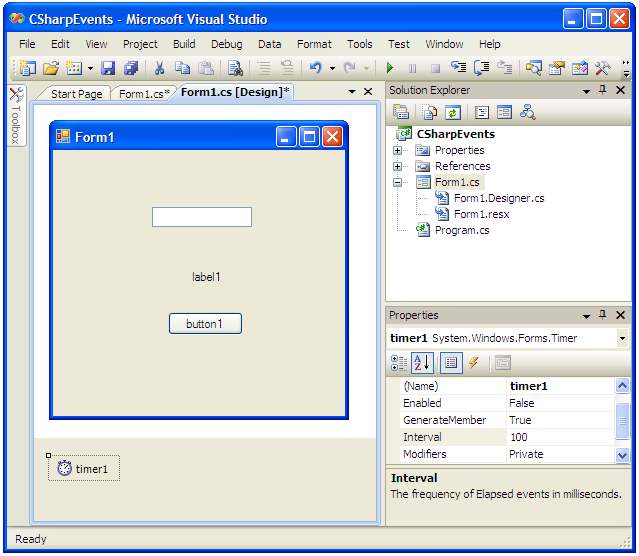Click the Refresh icon in Solution Explorer

click(453, 112)
